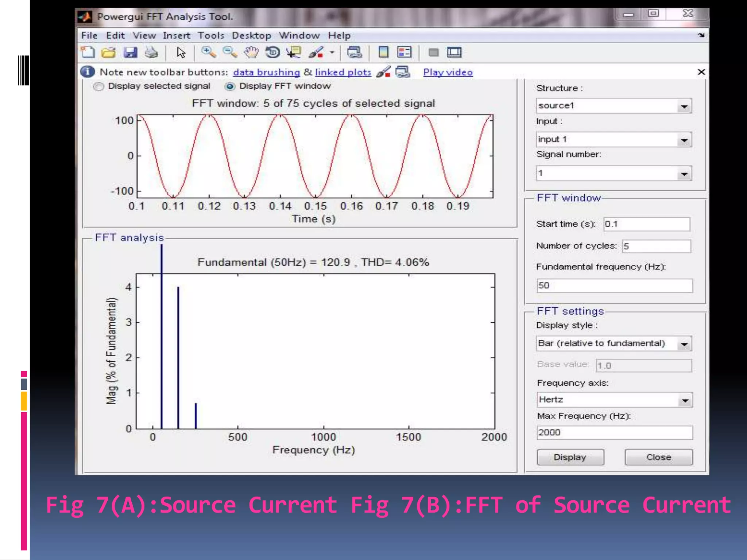Select Display FFT window radio button
Viewport: 747px width, 560px height.
tap(230, 86)
